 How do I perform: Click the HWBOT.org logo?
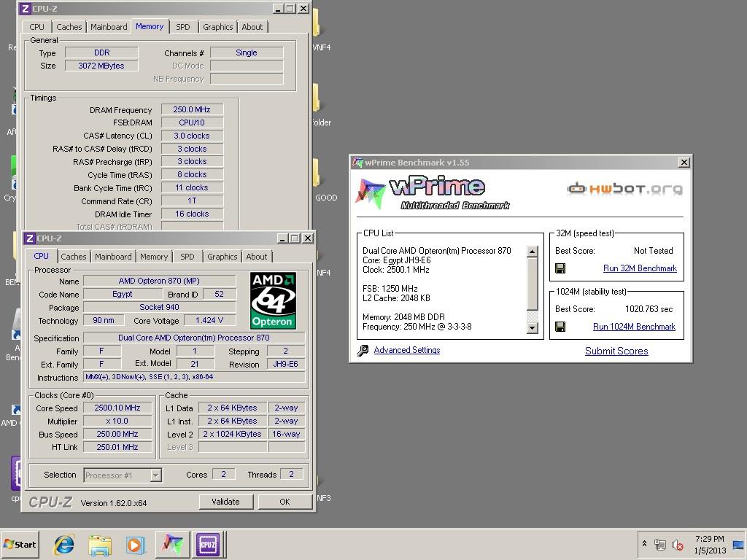click(x=624, y=189)
